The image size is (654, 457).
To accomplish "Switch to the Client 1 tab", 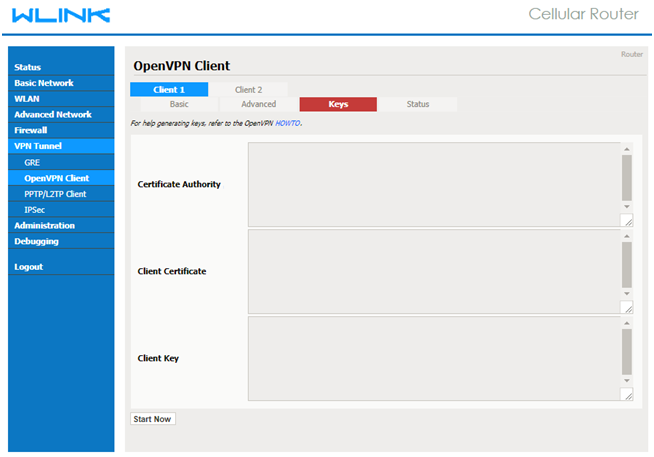I will point(169,89).
